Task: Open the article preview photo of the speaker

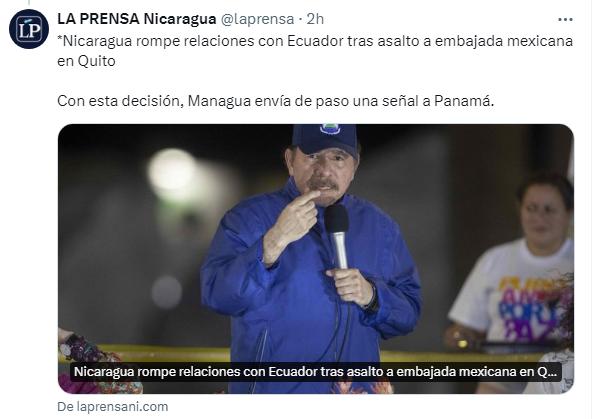Action: pyautogui.click(x=315, y=259)
